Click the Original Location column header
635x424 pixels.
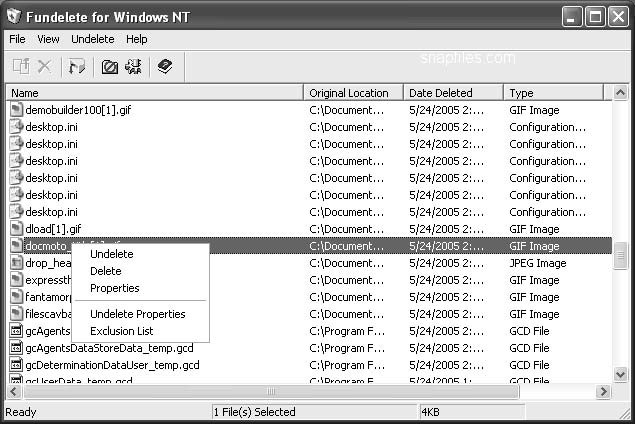pos(353,93)
